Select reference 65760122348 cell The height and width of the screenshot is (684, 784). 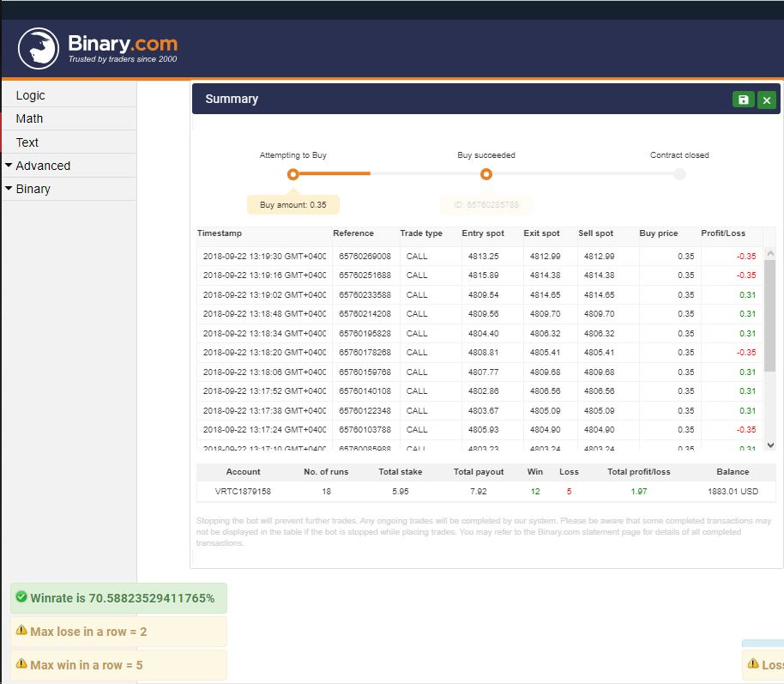pyautogui.click(x=365, y=410)
